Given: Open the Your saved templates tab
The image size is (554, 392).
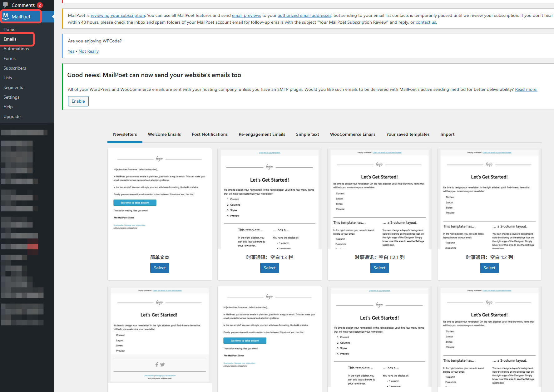Looking at the screenshot, I should [408, 134].
